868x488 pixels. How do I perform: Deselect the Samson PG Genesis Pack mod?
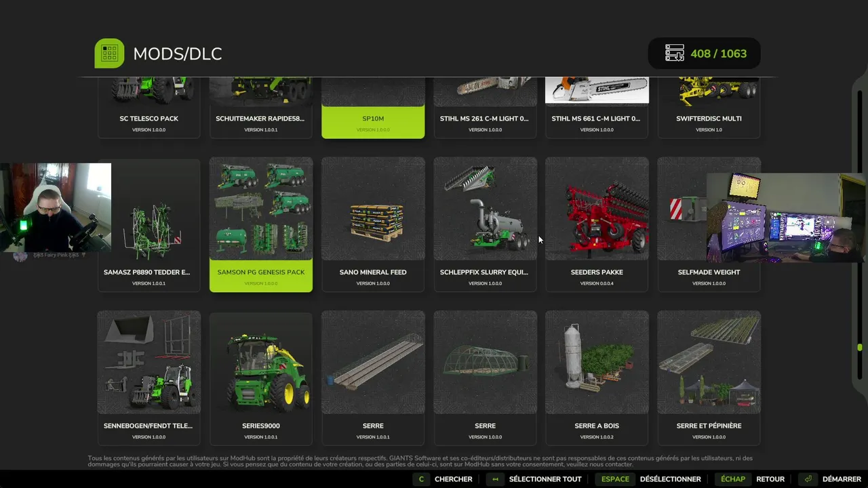pyautogui.click(x=261, y=224)
